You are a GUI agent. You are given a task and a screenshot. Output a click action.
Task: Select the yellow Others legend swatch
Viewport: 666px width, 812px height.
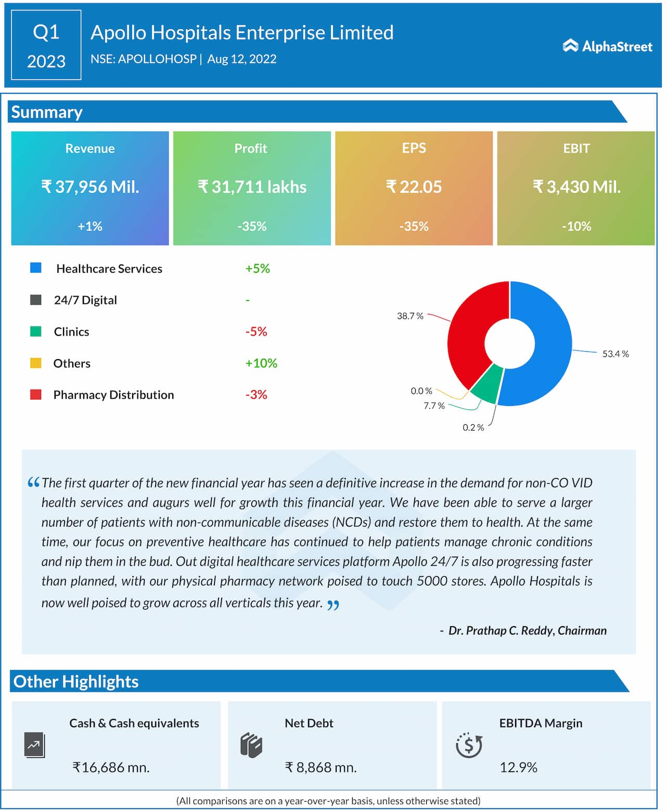point(35,363)
